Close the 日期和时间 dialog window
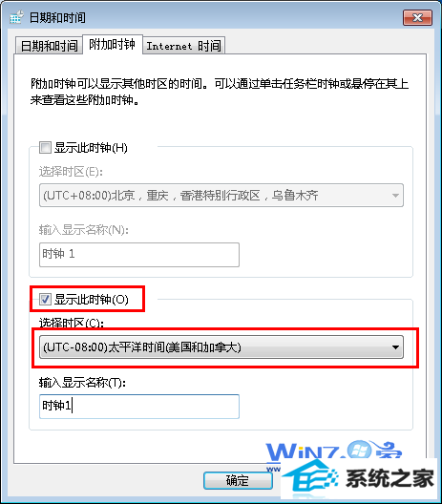 pyautogui.click(x=417, y=17)
